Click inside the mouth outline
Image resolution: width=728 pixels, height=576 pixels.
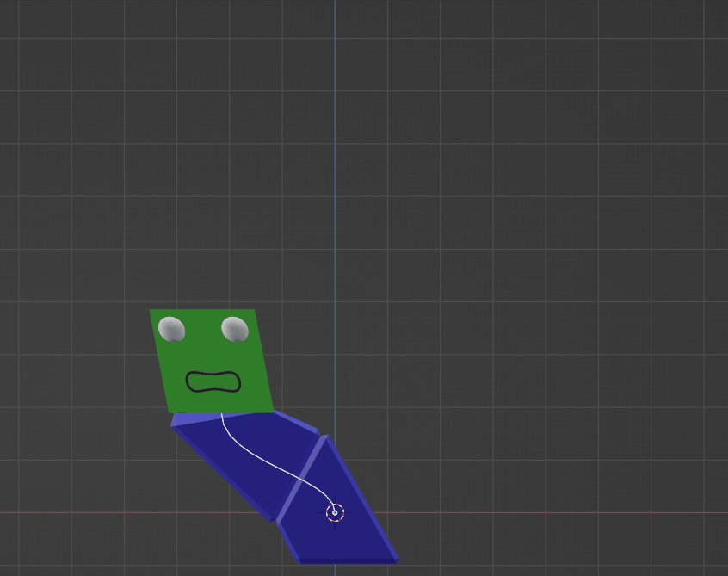(x=213, y=381)
